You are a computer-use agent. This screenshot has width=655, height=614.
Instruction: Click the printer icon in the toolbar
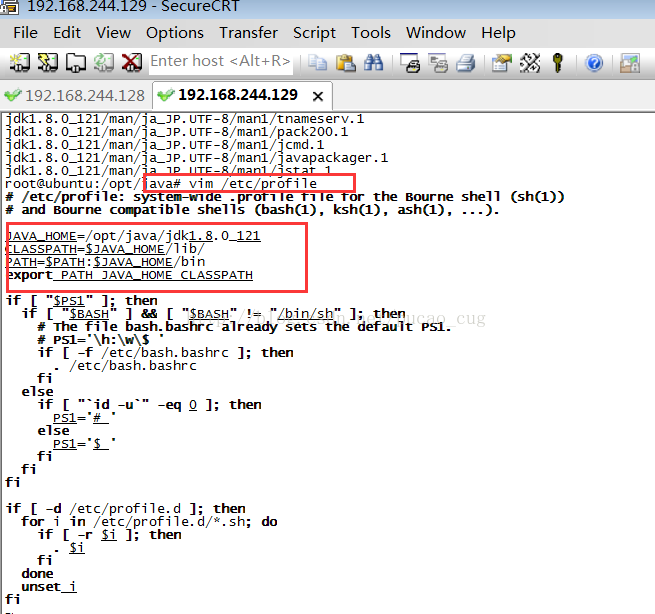coord(465,63)
